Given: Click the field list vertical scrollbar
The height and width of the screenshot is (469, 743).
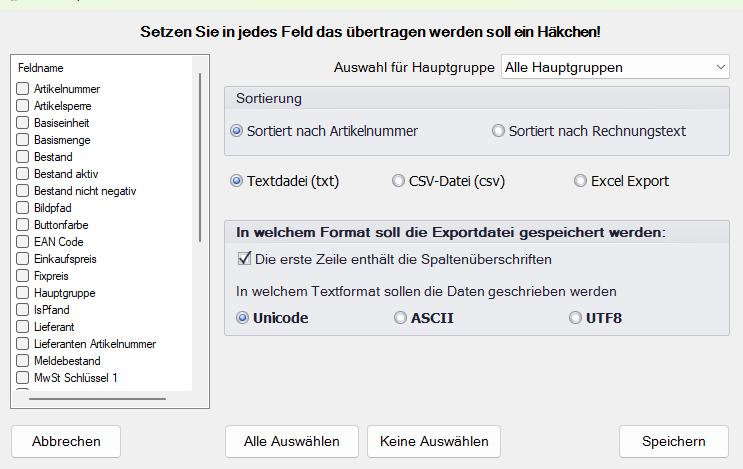Looking at the screenshot, I should [201, 230].
